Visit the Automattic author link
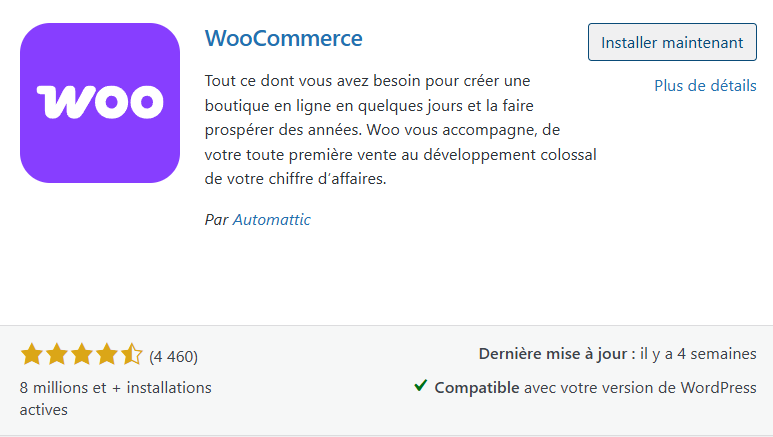Screen dimensions: 773x437 (x=272, y=220)
